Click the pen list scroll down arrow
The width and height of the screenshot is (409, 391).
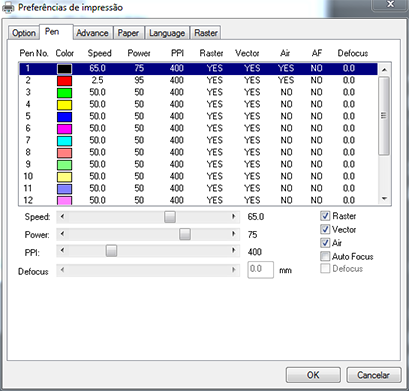(x=384, y=199)
